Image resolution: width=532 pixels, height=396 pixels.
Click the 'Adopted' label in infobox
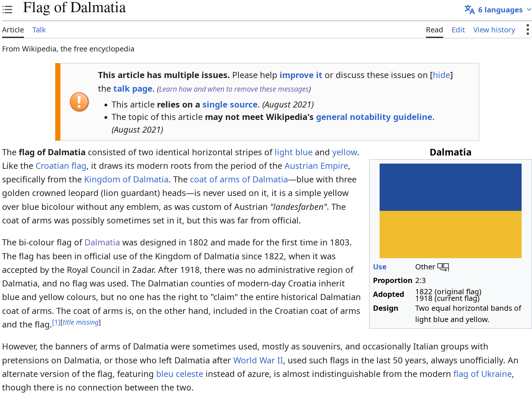pos(389,294)
